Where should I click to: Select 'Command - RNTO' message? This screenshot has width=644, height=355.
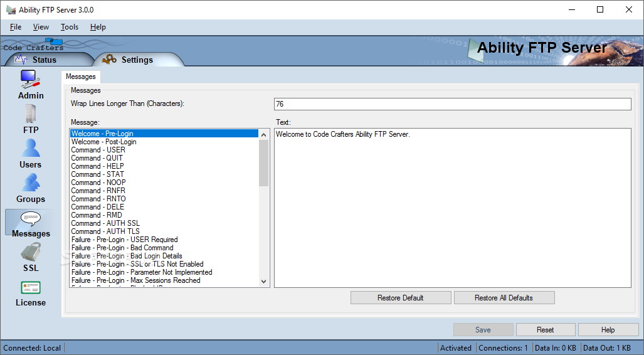tap(164, 199)
